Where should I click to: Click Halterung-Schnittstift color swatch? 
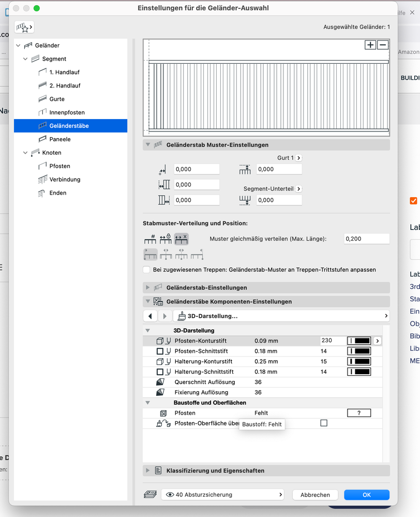point(359,372)
